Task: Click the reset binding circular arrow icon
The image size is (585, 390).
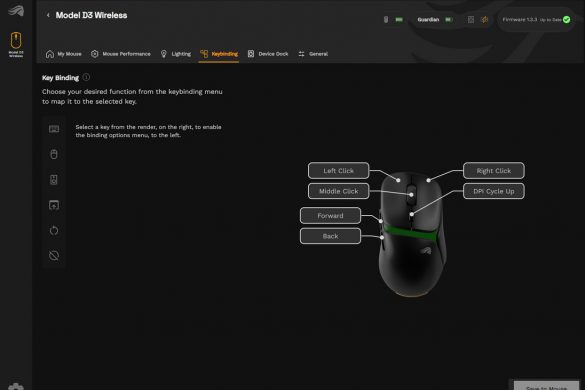Action: pos(54,230)
